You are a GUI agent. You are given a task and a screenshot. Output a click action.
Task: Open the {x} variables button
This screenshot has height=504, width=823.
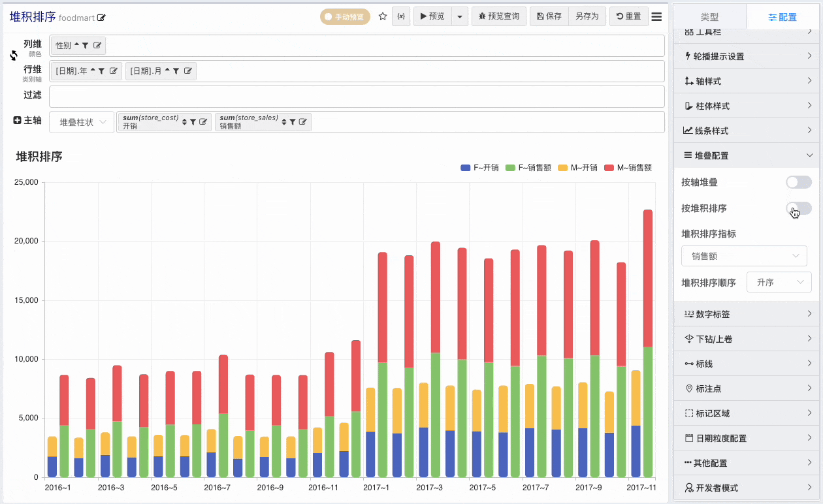coord(400,16)
